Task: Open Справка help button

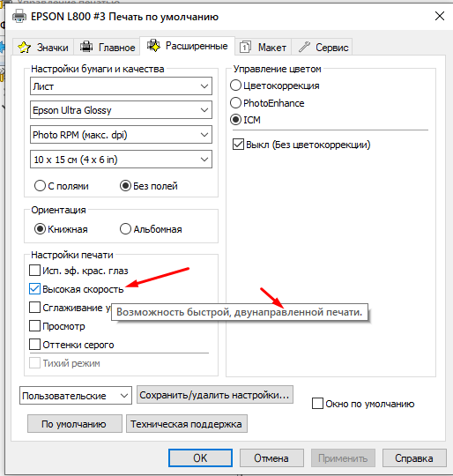Action: (414, 457)
